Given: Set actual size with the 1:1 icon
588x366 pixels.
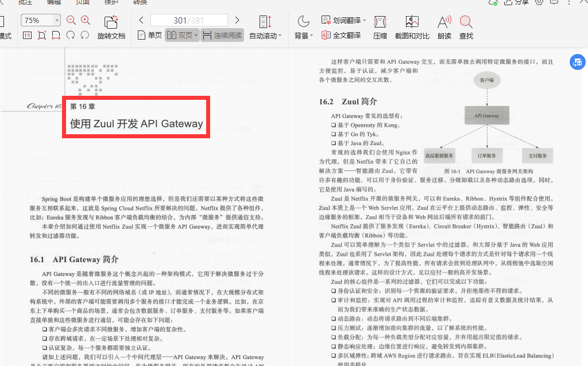Looking at the screenshot, I should click(27, 36).
